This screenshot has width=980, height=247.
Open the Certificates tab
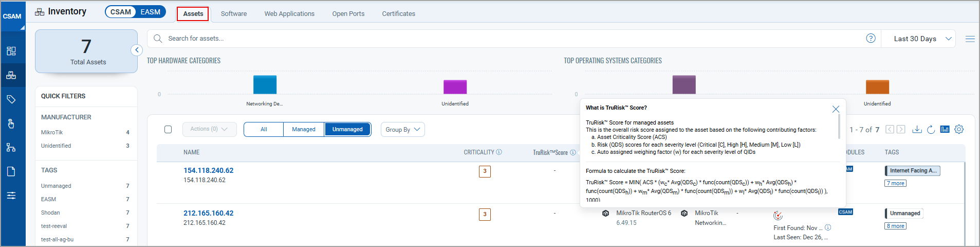398,14
